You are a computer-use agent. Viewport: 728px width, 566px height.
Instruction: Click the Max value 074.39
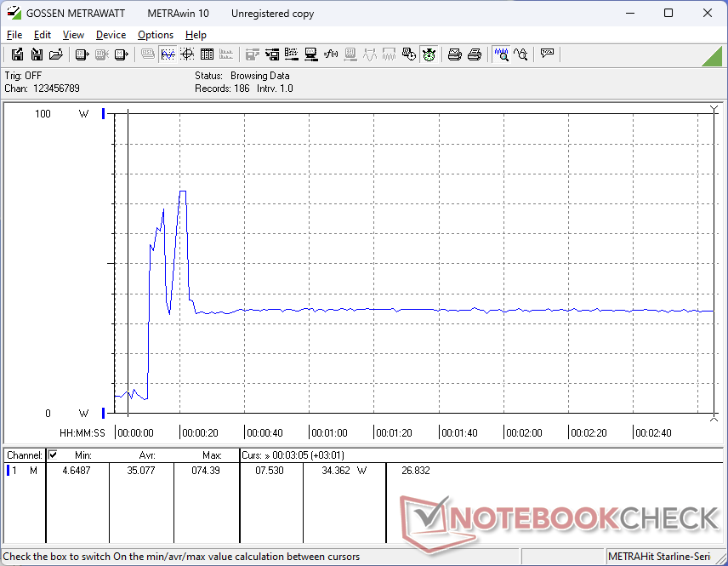(x=206, y=471)
